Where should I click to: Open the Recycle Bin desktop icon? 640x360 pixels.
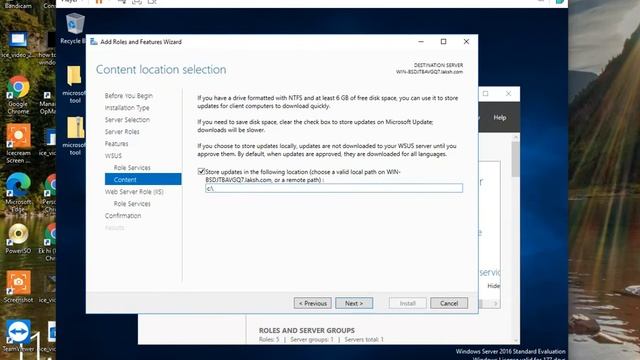coord(74,28)
